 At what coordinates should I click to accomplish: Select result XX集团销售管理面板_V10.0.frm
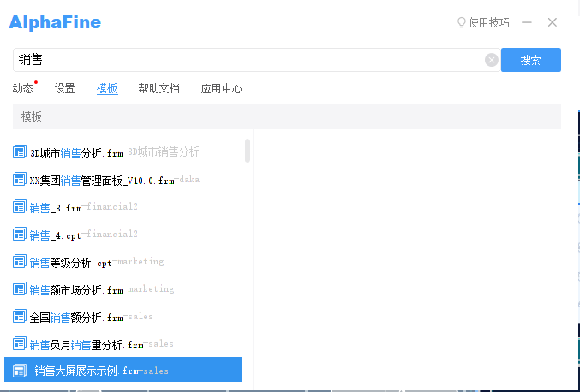[123, 179]
